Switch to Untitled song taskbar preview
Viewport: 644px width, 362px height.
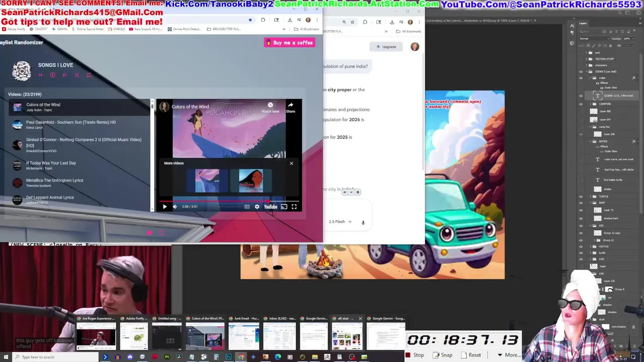coord(167,334)
